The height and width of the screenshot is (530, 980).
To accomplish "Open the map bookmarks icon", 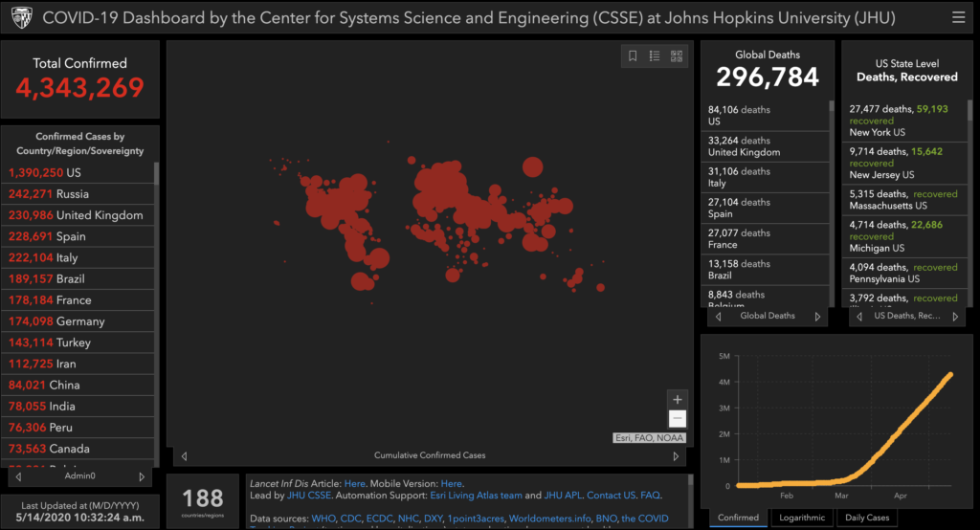I will tap(633, 56).
